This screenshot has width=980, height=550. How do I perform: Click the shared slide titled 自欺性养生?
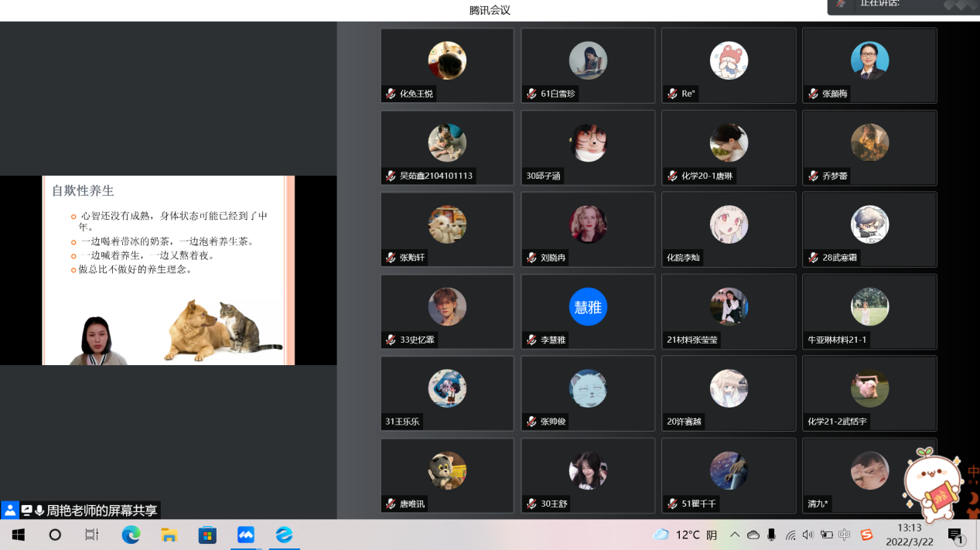(168, 270)
